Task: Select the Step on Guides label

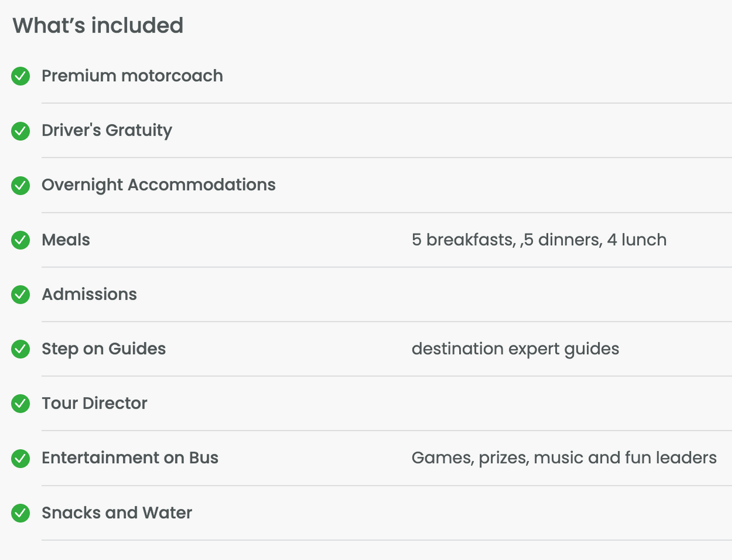Action: [104, 349]
